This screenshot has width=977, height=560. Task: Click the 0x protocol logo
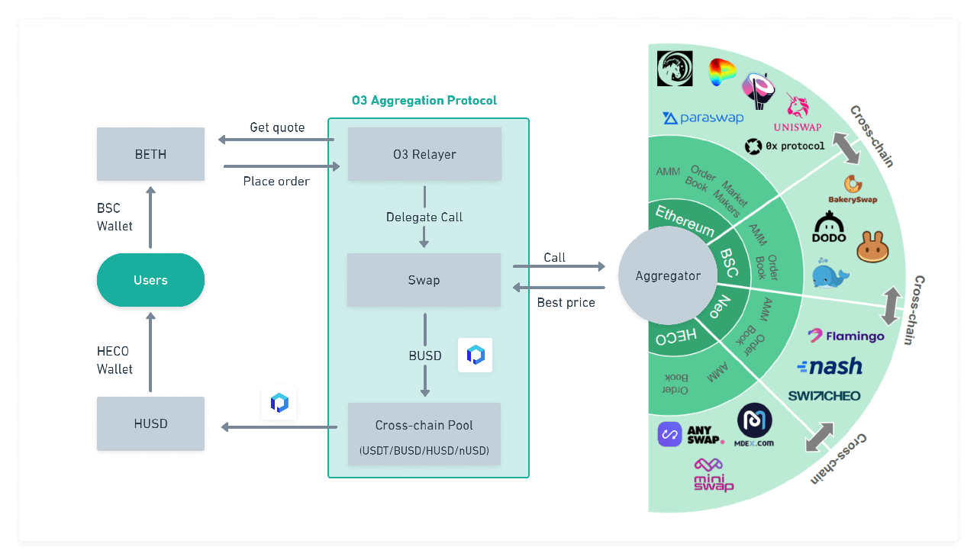coord(785,146)
